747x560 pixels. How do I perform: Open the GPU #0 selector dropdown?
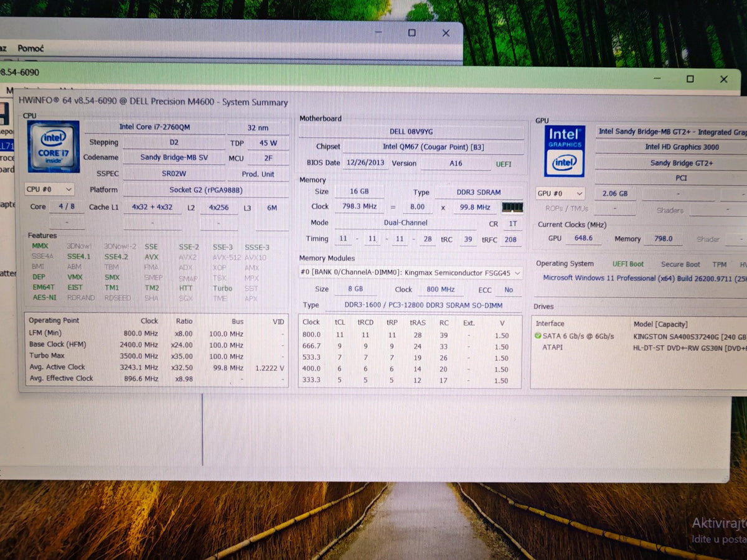tap(561, 194)
